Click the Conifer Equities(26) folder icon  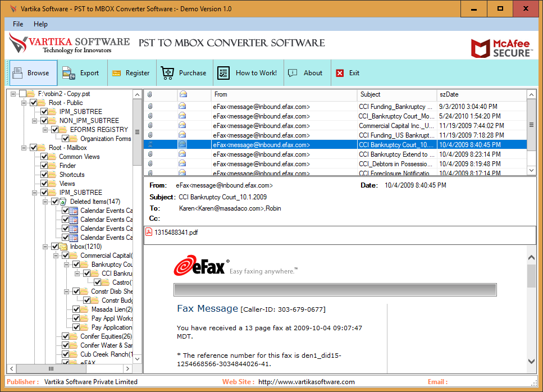pos(74,336)
